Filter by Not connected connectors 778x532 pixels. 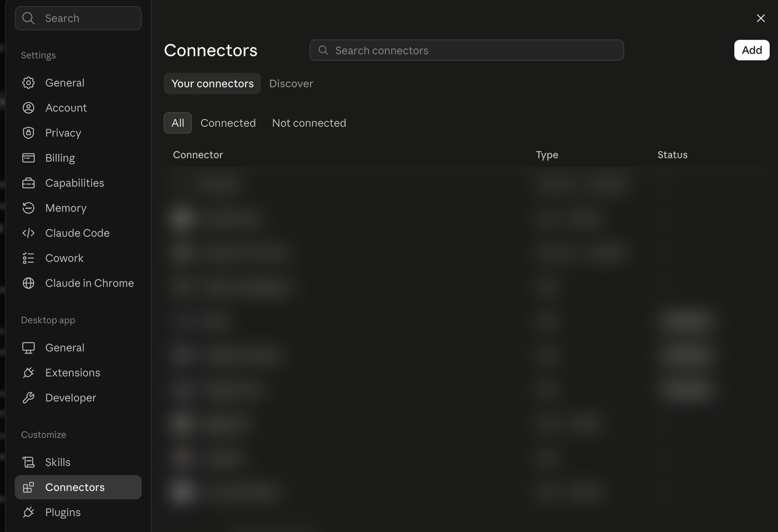309,123
